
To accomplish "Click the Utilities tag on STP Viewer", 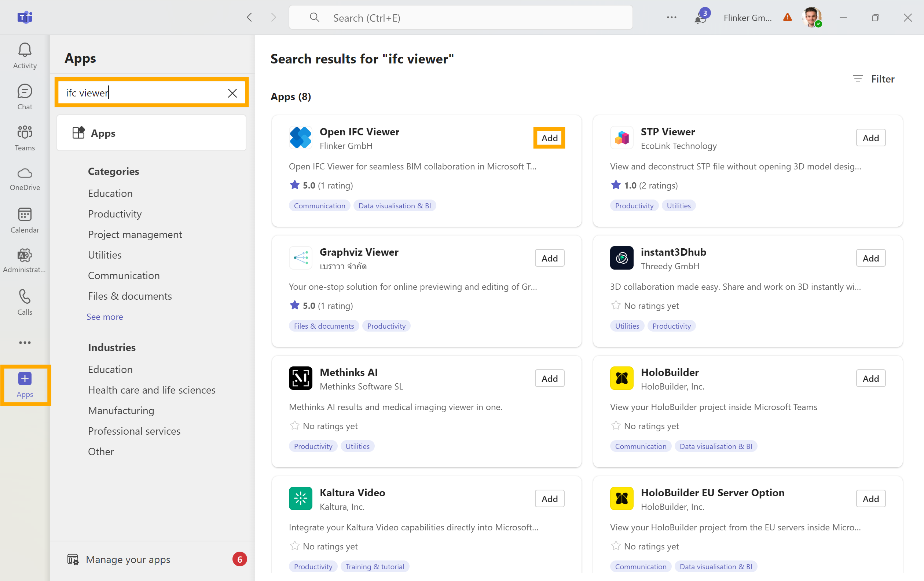I will point(678,206).
